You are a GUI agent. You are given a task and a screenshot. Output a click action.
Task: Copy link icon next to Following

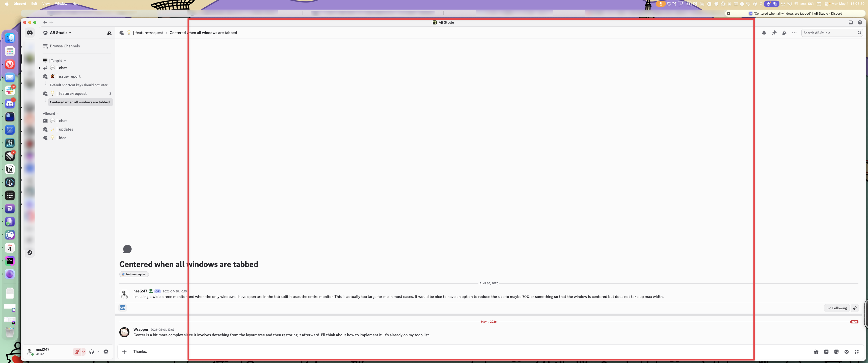855,308
